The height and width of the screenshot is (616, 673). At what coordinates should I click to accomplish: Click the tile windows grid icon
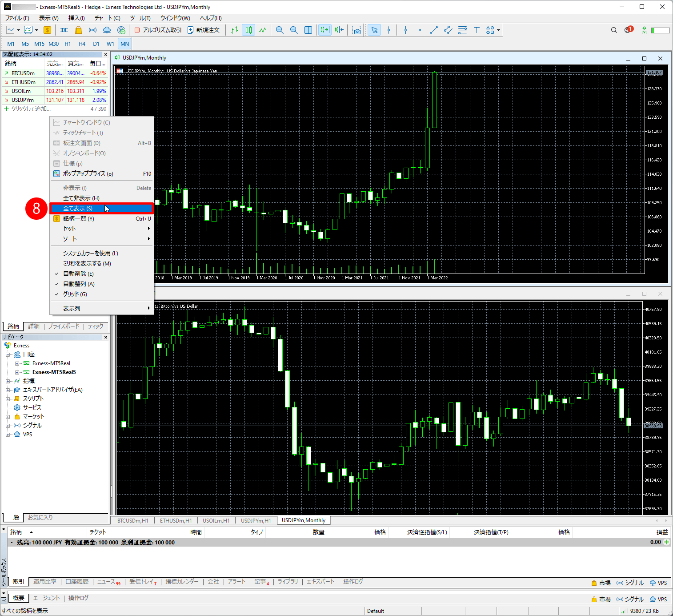tap(308, 30)
